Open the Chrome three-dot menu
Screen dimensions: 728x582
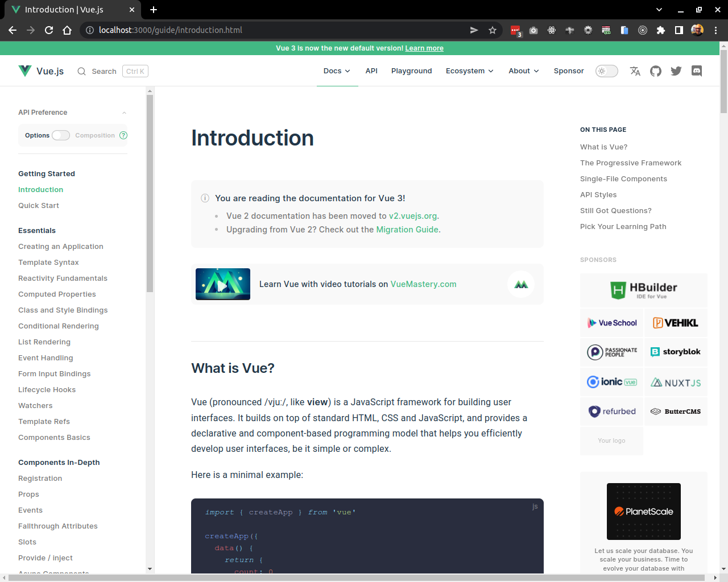coord(716,30)
